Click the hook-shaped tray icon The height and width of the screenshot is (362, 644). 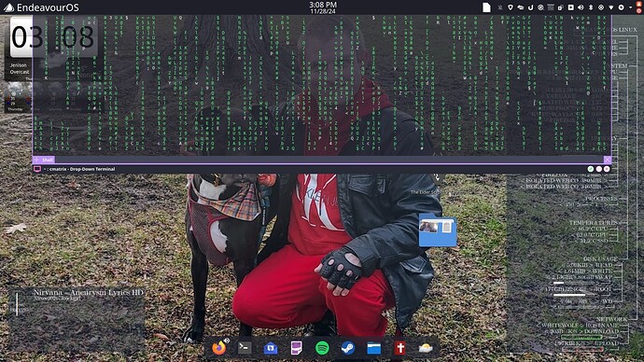[531, 7]
